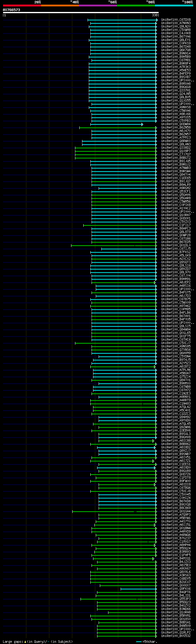This screenshot has height=644, width=196.
Task: Select label UniRef100_A8JEP2
Action: 176,283
